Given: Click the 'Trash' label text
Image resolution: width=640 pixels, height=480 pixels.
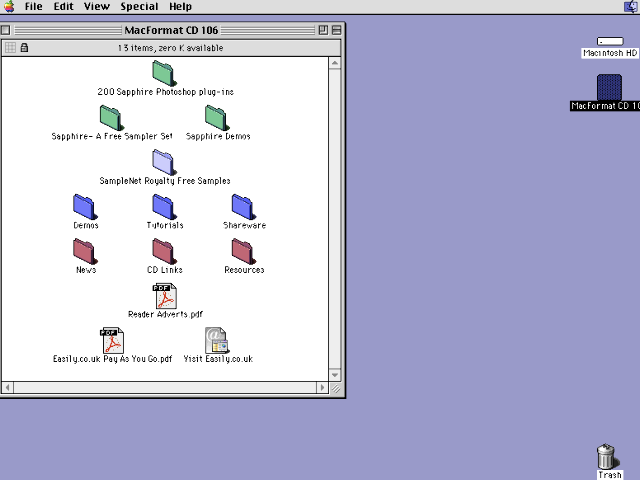Looking at the screenshot, I should 610,475.
